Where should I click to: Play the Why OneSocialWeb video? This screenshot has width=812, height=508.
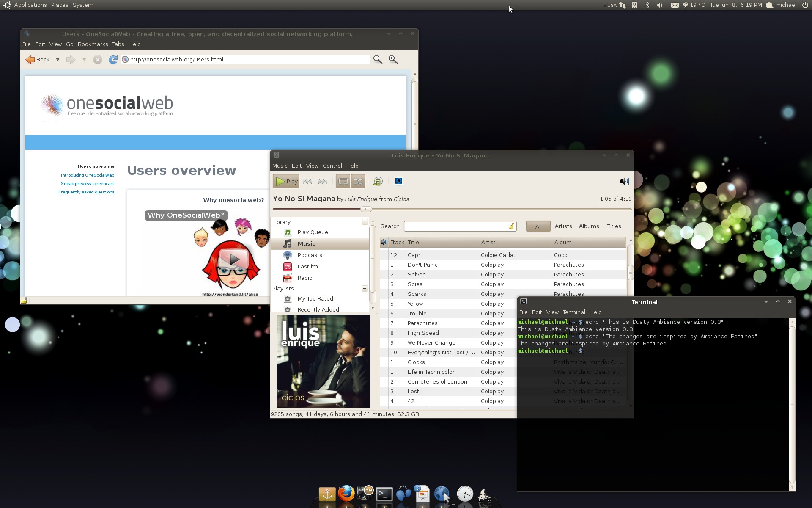click(233, 259)
